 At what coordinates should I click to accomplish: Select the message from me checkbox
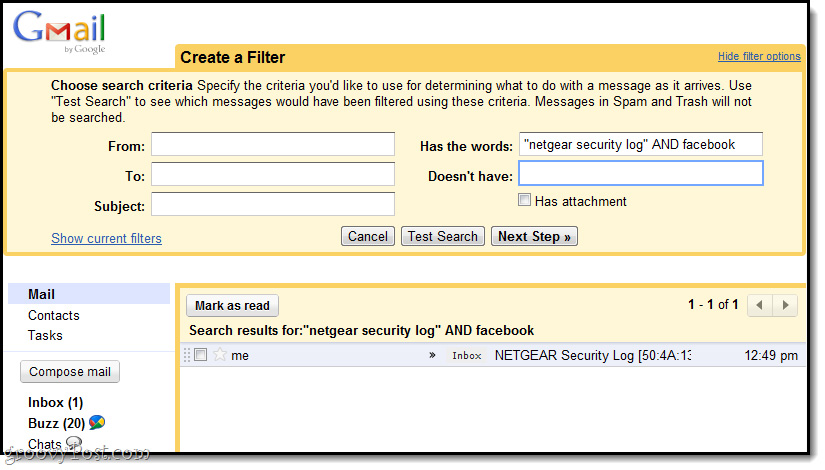200,355
